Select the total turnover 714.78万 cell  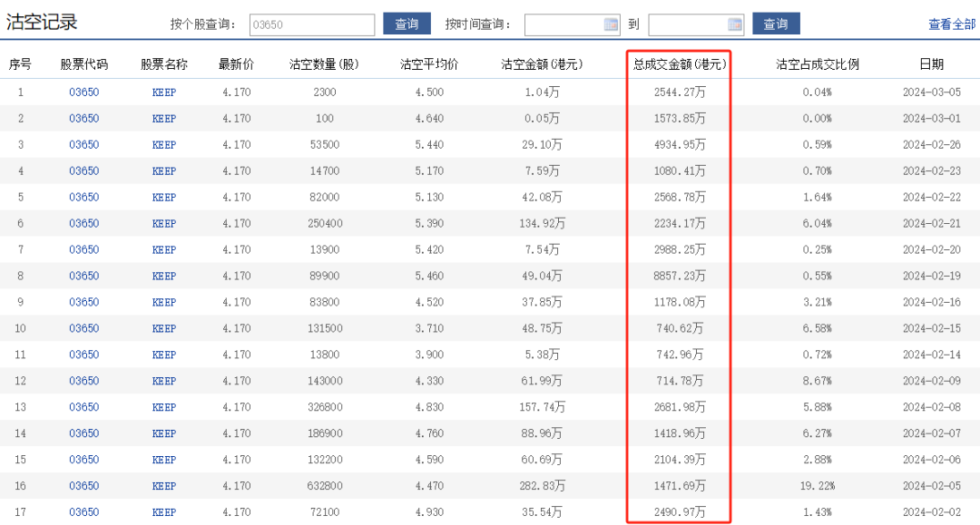[680, 380]
